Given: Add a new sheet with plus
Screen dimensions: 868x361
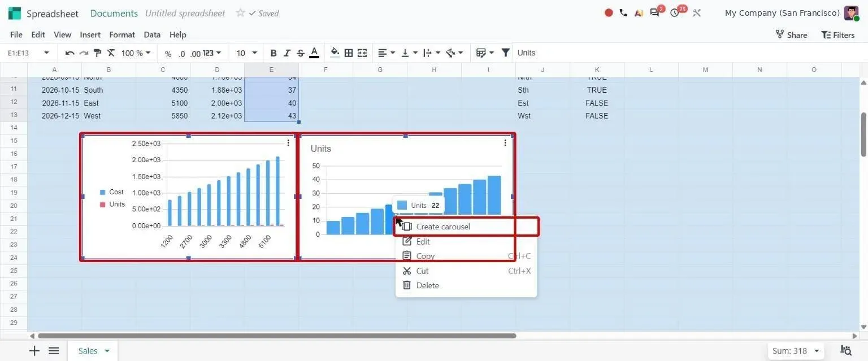Looking at the screenshot, I should point(34,351).
